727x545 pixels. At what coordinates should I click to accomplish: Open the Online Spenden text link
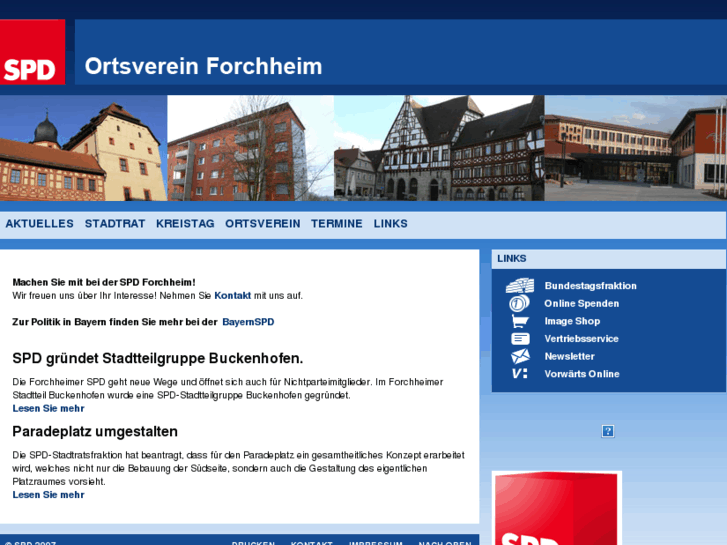[x=581, y=303]
